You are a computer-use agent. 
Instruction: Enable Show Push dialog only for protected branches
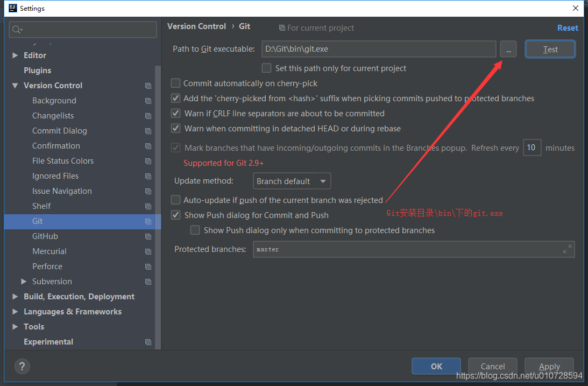pos(195,230)
